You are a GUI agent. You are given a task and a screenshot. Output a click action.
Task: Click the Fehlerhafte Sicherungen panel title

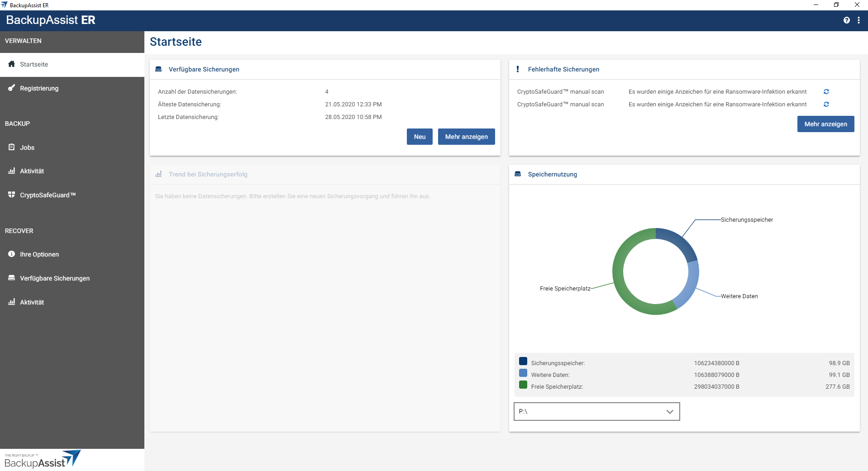pos(563,69)
